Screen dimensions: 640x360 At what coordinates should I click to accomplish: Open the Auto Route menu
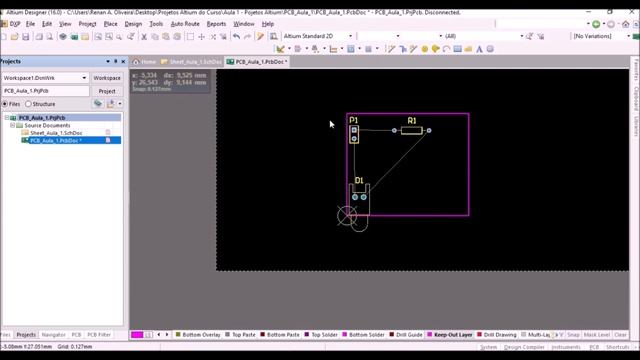(185, 24)
